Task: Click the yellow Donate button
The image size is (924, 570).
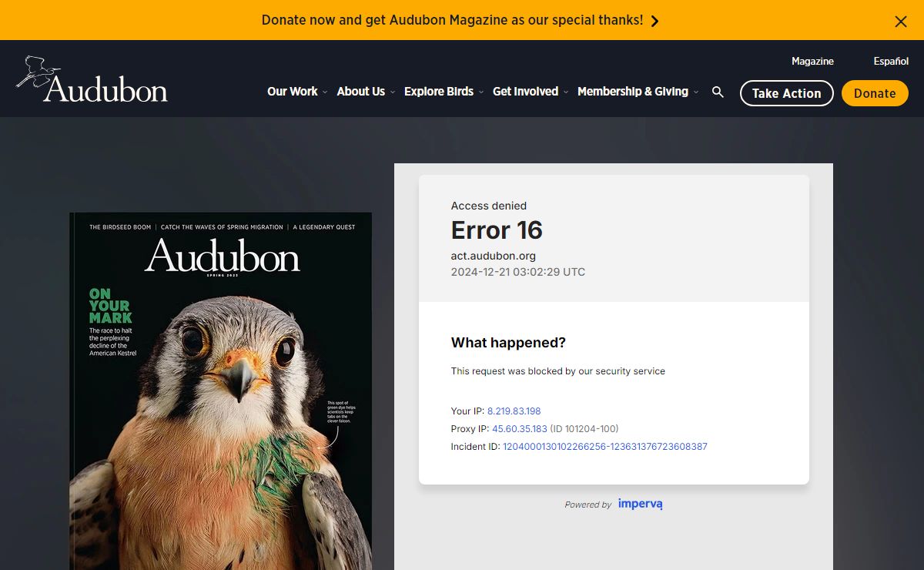Action: tap(875, 93)
